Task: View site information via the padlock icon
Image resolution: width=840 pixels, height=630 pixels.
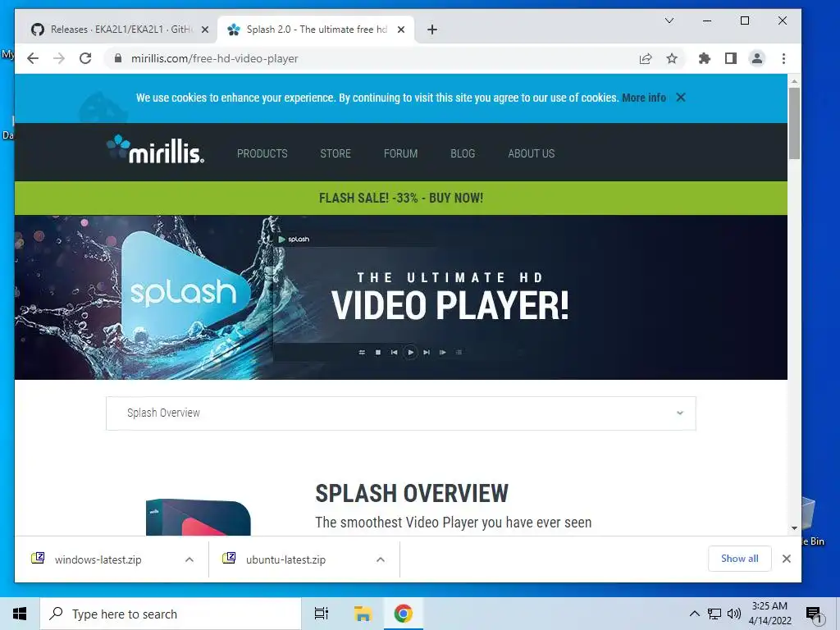Action: [x=118, y=58]
